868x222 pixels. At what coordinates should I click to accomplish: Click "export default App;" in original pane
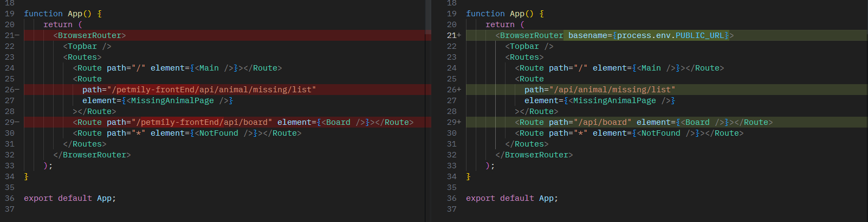click(x=70, y=198)
